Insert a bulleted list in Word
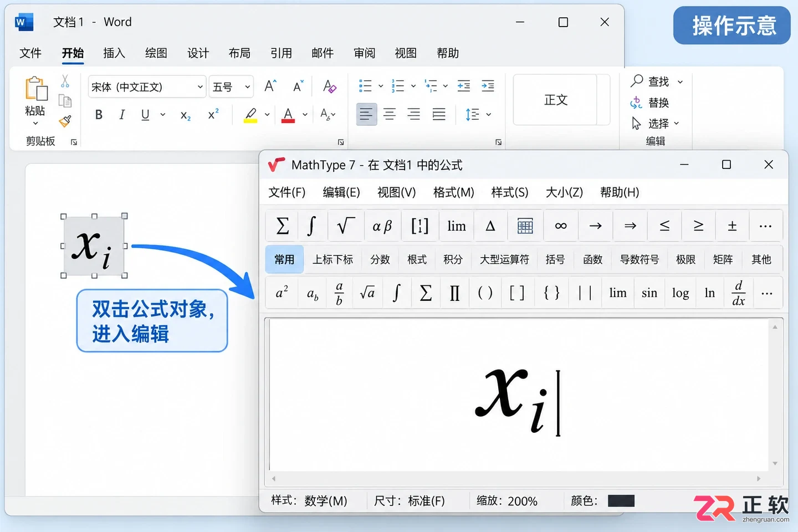The image size is (798, 532). pyautogui.click(x=365, y=86)
